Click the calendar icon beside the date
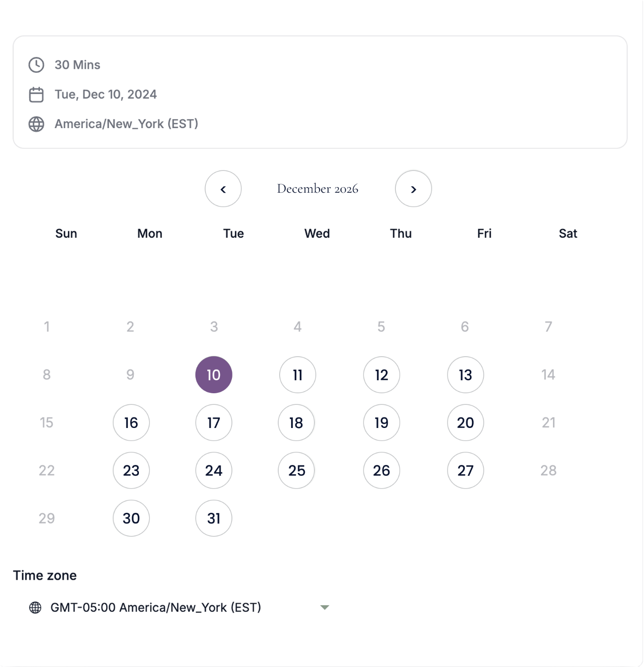 pyautogui.click(x=36, y=94)
